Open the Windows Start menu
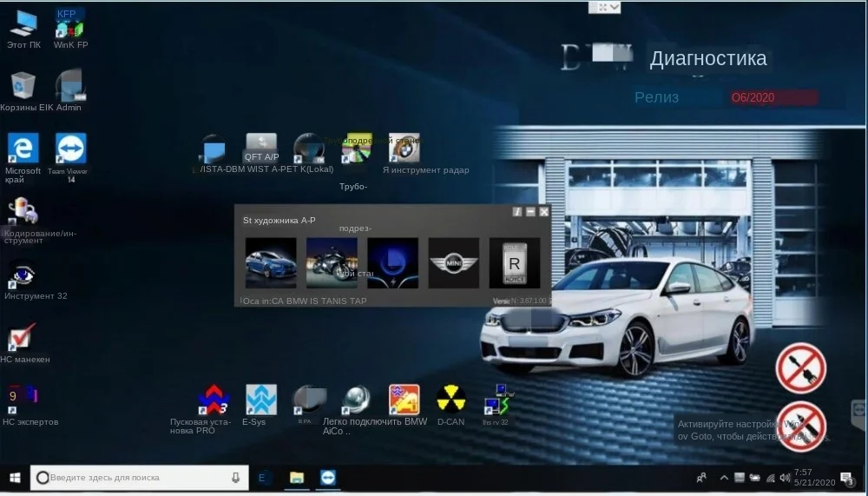The width and height of the screenshot is (868, 496). [x=15, y=478]
